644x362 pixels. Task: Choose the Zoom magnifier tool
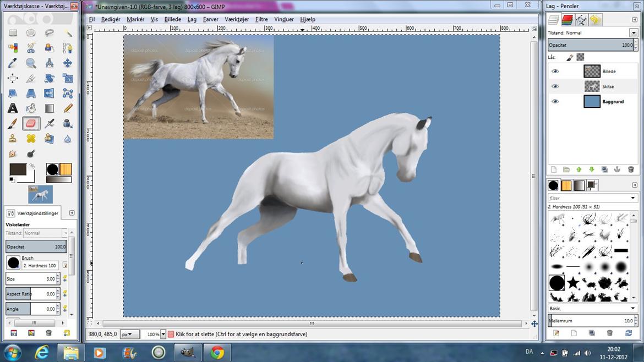pos(31,63)
